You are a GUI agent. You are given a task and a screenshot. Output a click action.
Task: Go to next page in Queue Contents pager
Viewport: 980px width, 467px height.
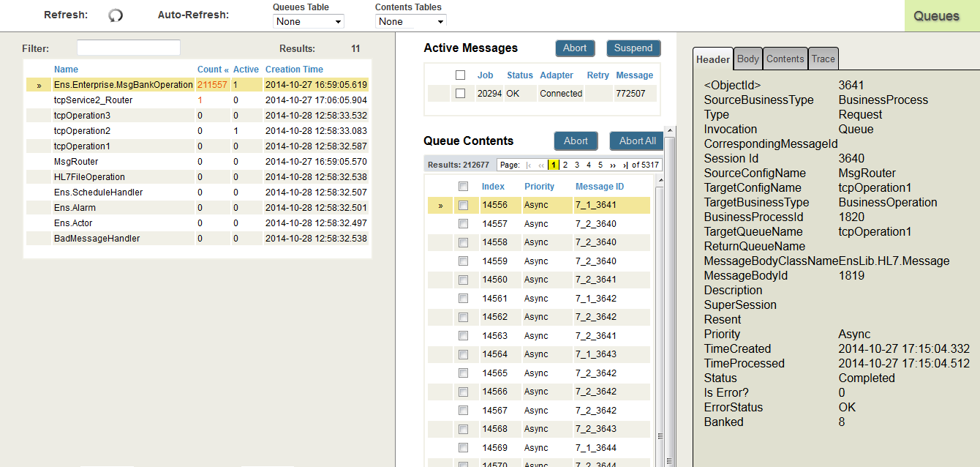613,165
